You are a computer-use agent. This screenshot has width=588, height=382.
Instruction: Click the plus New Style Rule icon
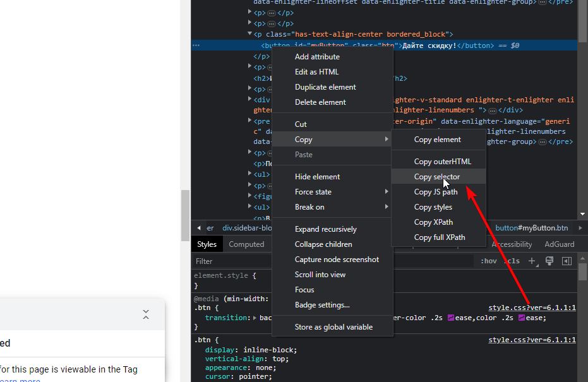click(532, 261)
